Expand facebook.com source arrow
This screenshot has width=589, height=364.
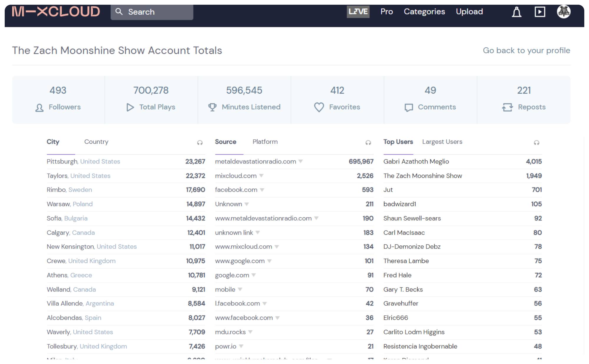262,190
